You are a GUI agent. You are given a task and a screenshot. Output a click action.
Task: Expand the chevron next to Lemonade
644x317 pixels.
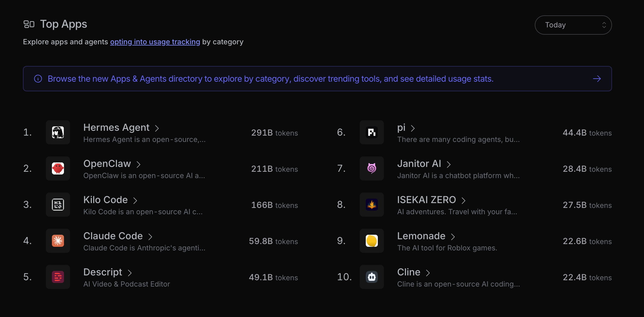coord(453,237)
